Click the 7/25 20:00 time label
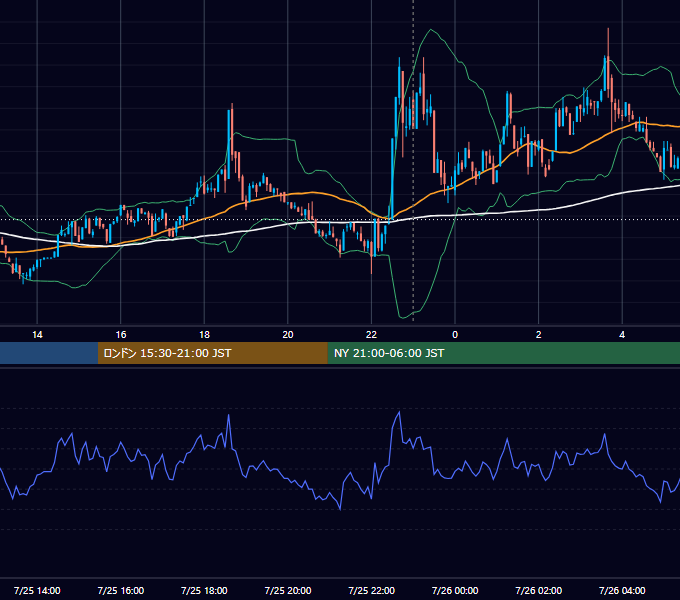Viewport: 680px width, 600px height. point(288,590)
